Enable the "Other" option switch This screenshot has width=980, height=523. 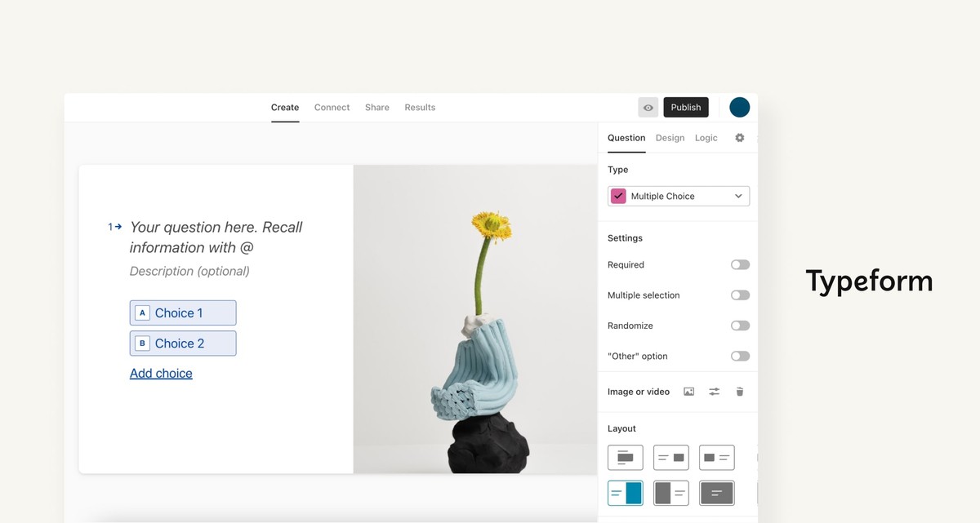tap(740, 357)
